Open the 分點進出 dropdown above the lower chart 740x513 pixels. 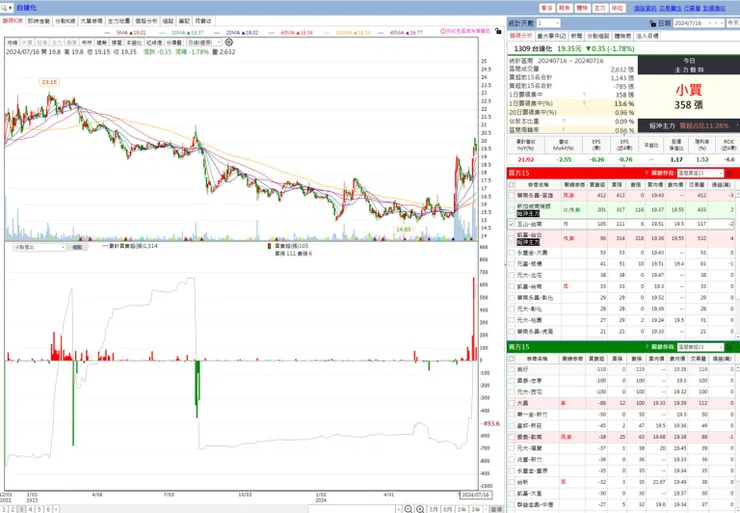coord(39,247)
